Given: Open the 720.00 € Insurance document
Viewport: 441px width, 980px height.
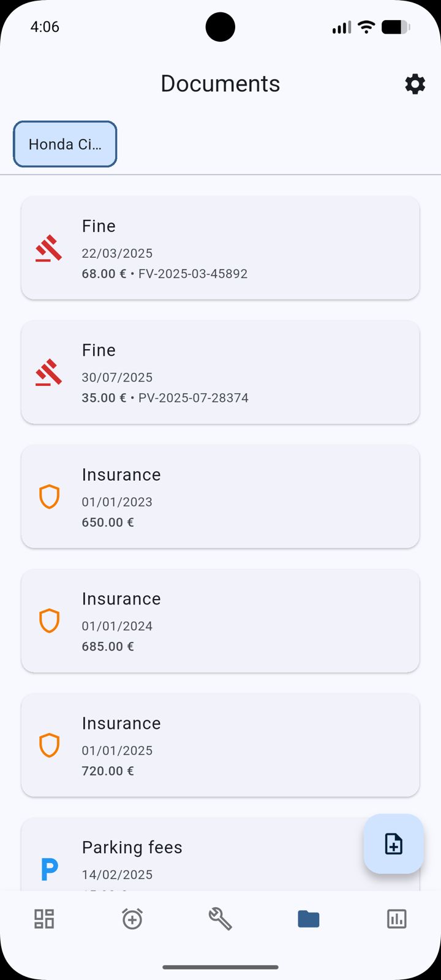Looking at the screenshot, I should pyautogui.click(x=221, y=745).
